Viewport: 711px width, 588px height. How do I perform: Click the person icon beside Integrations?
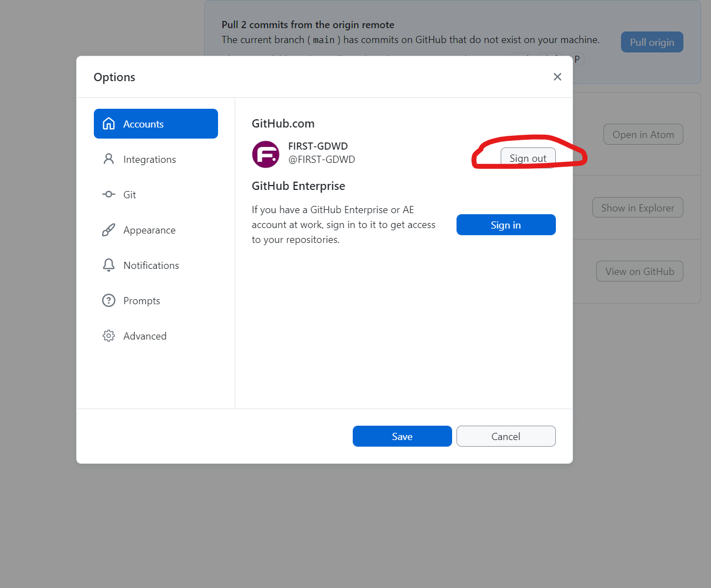(109, 159)
